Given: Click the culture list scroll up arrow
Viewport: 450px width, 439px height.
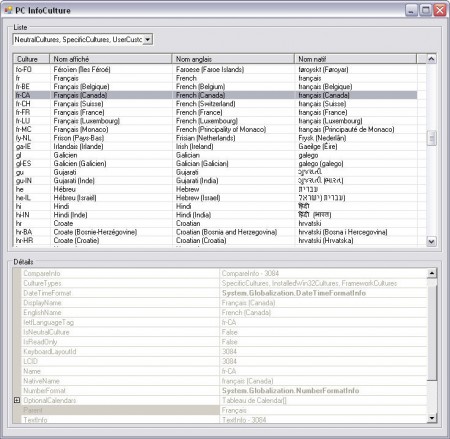Looking at the screenshot, I should (x=431, y=59).
